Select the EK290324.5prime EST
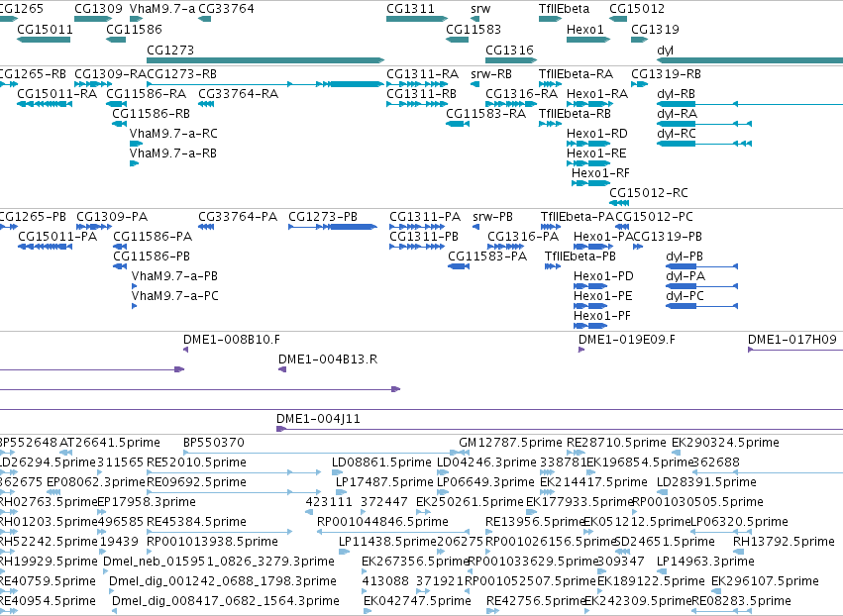 click(677, 454)
